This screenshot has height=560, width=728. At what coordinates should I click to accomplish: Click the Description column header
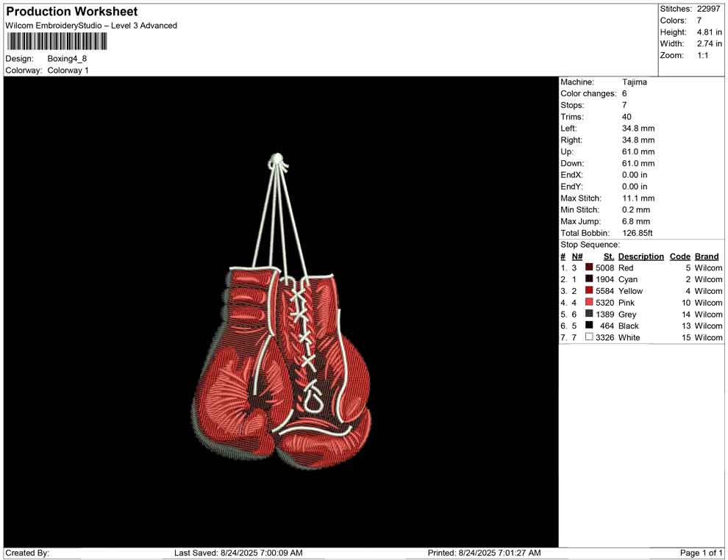640,256
